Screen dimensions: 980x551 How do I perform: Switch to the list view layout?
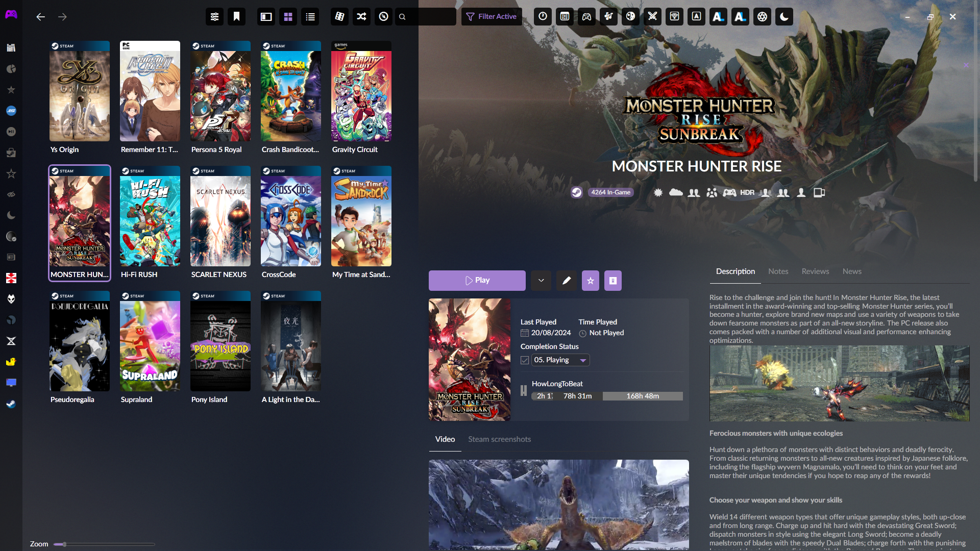310,17
